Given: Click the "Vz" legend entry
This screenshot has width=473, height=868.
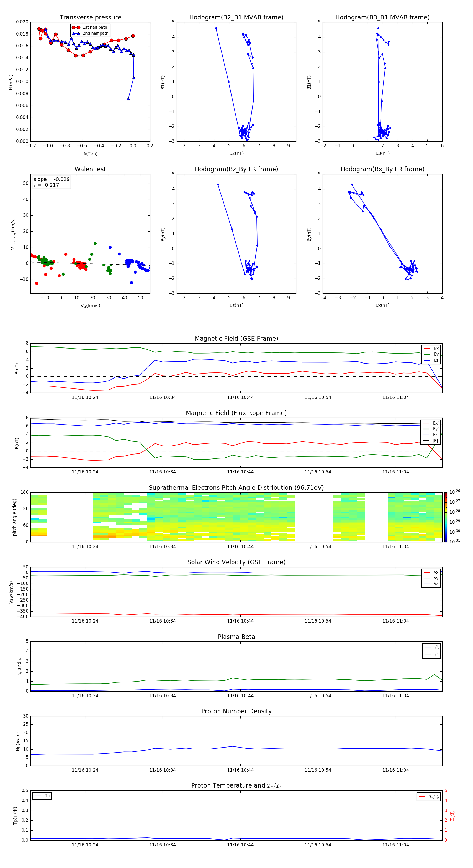Looking at the screenshot, I should point(431,584).
